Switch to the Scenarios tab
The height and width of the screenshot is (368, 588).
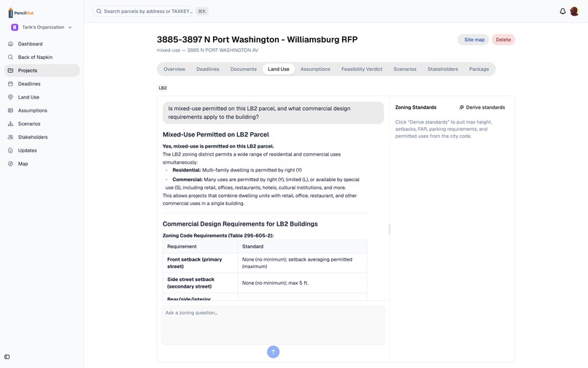(x=405, y=69)
